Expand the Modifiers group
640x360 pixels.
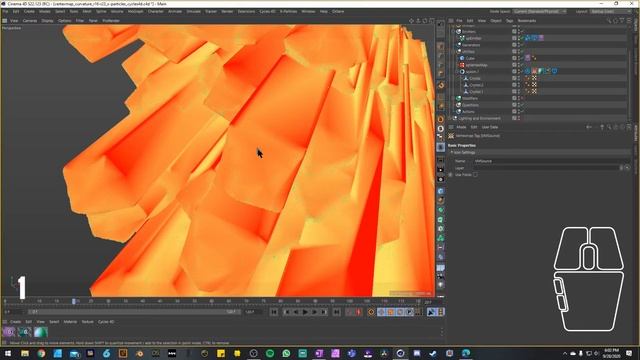453,98
